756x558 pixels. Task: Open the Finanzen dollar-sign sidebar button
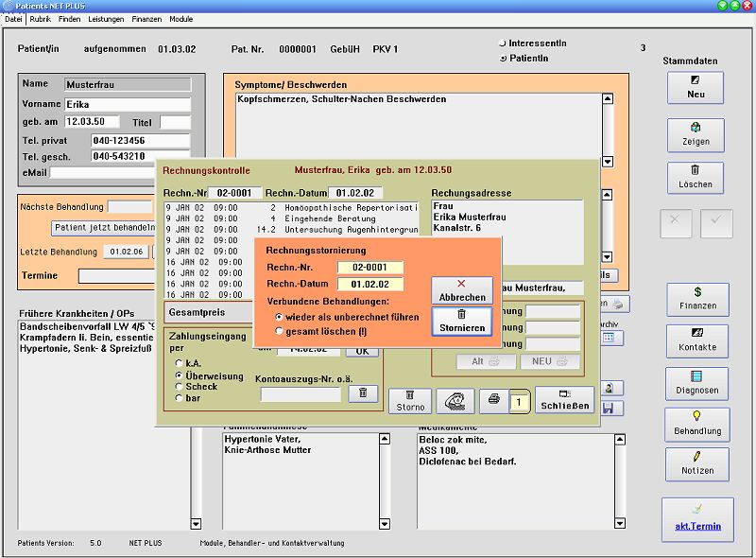(697, 299)
